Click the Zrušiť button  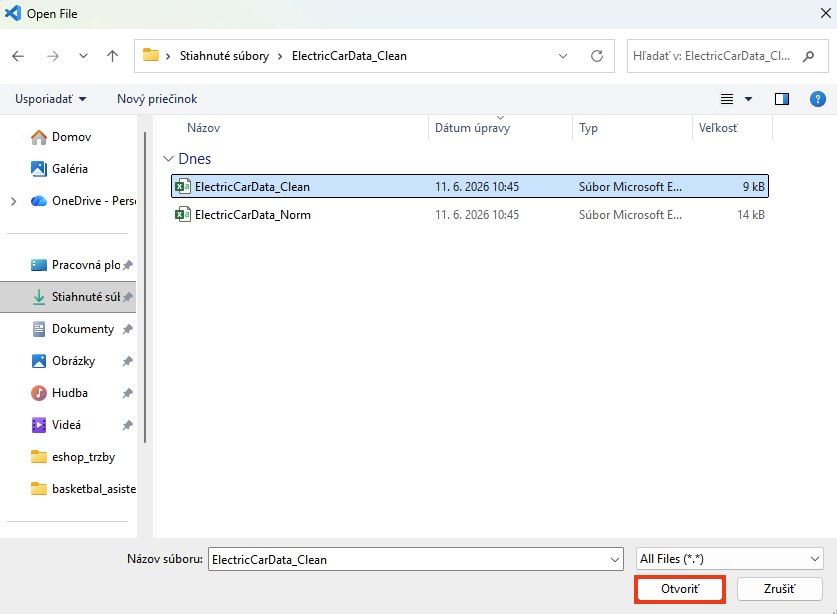click(779, 589)
